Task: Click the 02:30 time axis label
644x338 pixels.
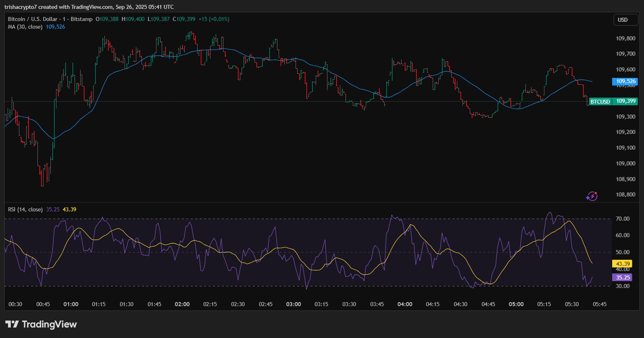Action: 238,304
